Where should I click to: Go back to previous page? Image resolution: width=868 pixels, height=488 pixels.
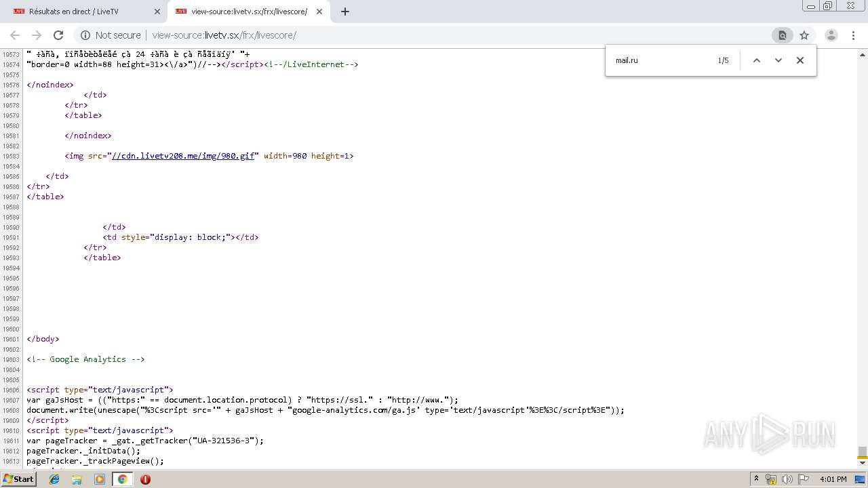(x=15, y=35)
